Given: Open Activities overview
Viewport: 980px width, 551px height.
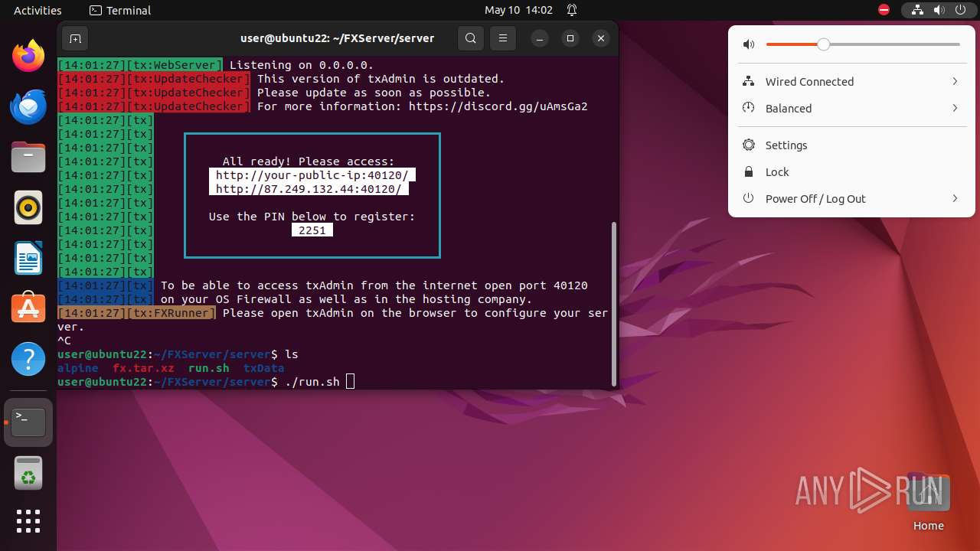Looking at the screenshot, I should point(38,11).
